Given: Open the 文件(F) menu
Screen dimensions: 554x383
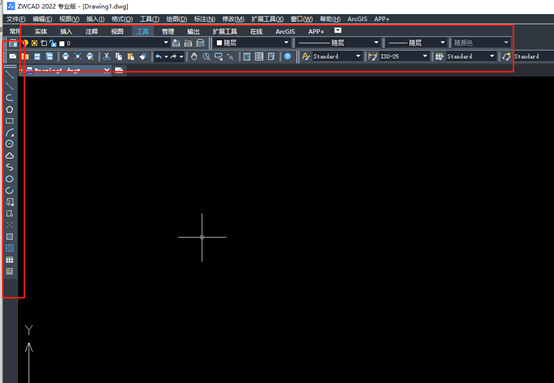Looking at the screenshot, I should click(x=16, y=19).
